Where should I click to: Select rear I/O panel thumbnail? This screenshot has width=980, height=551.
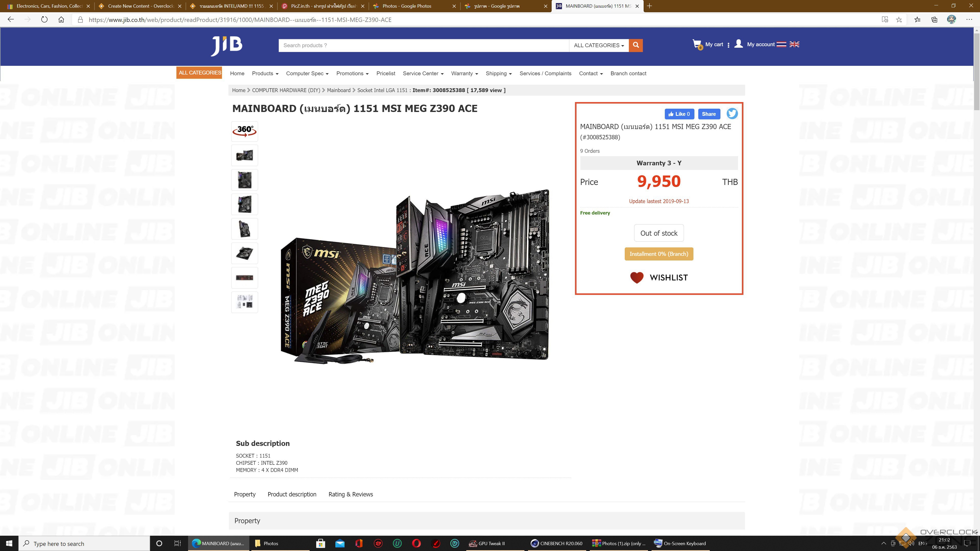pos(245,278)
